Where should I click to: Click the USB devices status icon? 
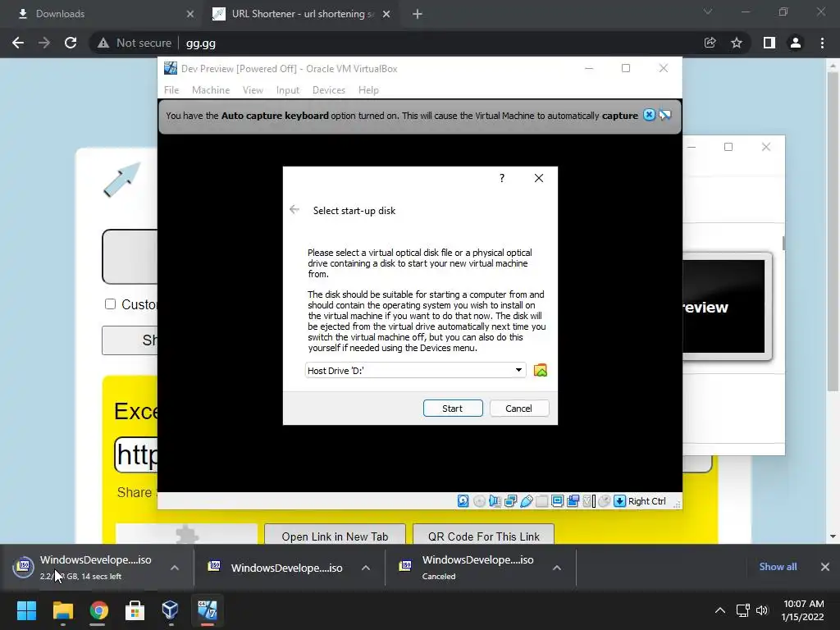(527, 501)
